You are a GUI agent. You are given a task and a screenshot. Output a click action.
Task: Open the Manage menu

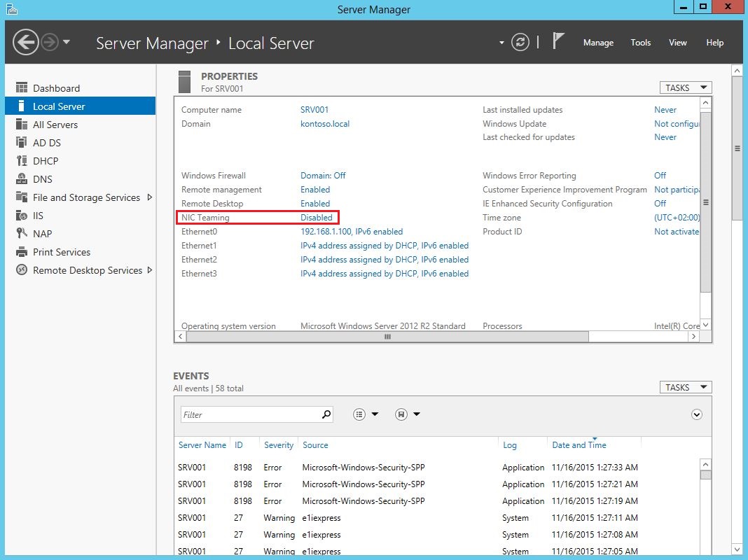(598, 43)
